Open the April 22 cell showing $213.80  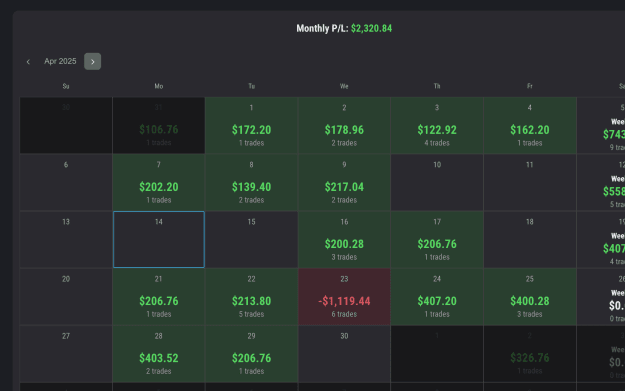click(x=252, y=297)
